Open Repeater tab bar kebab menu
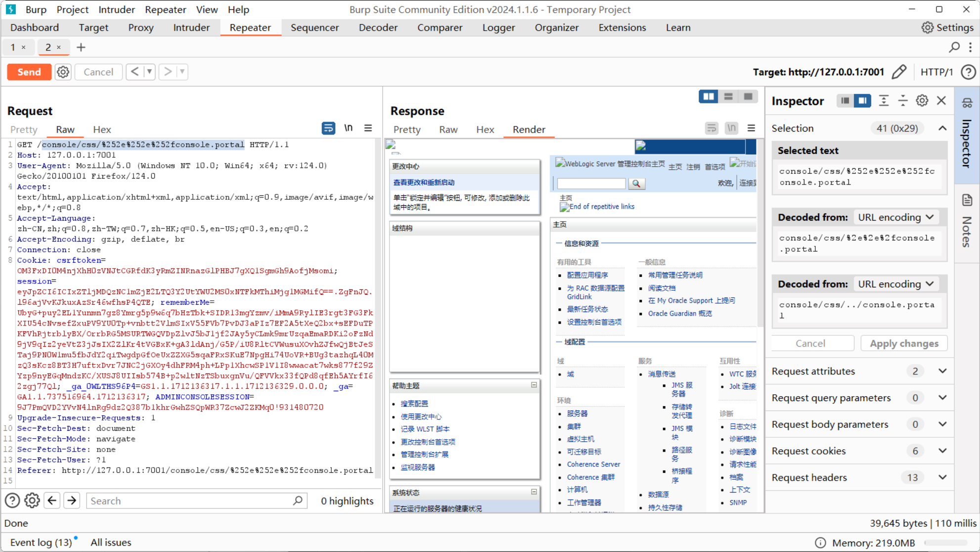This screenshot has height=552, width=980. (x=971, y=47)
